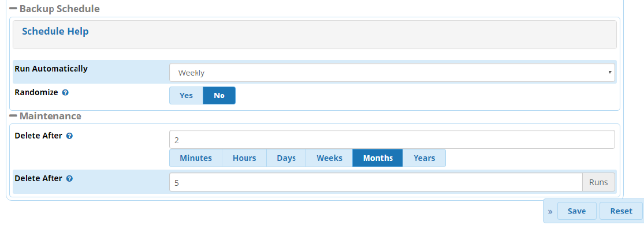Select Minutes as delete time unit
The height and width of the screenshot is (225, 644).
click(195, 158)
